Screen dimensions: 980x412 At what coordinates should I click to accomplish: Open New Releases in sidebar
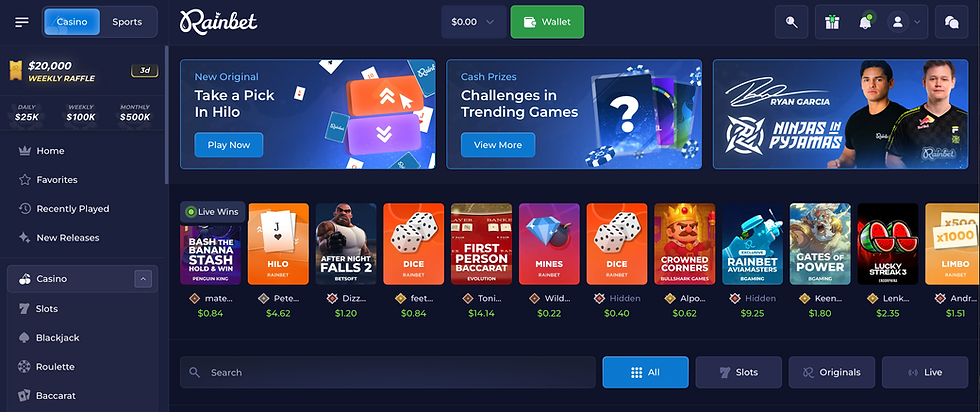(x=59, y=238)
